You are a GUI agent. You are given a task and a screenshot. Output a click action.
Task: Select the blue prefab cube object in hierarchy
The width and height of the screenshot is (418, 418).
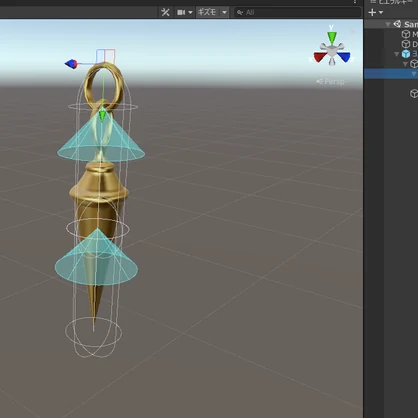click(406, 54)
